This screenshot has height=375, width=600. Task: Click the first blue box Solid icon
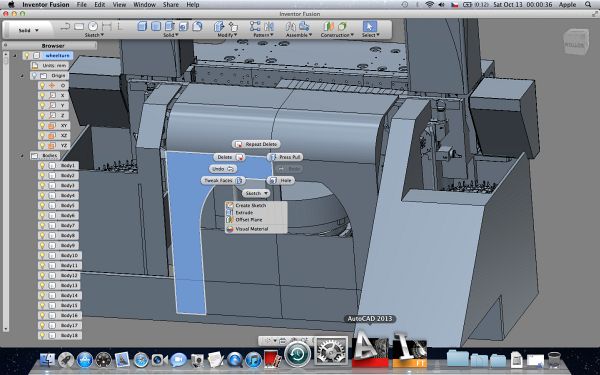click(x=142, y=26)
